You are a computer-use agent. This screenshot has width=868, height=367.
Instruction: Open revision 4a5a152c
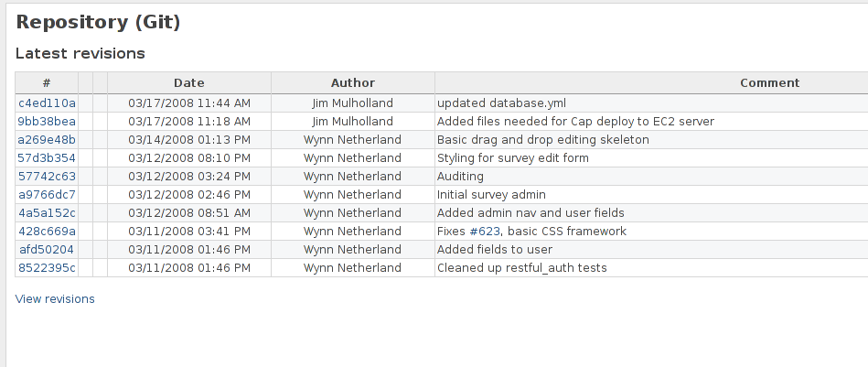(47, 212)
